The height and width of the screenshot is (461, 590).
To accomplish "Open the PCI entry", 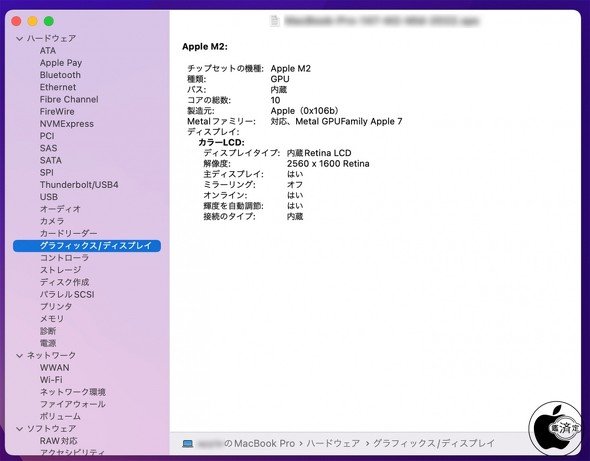I will point(47,136).
